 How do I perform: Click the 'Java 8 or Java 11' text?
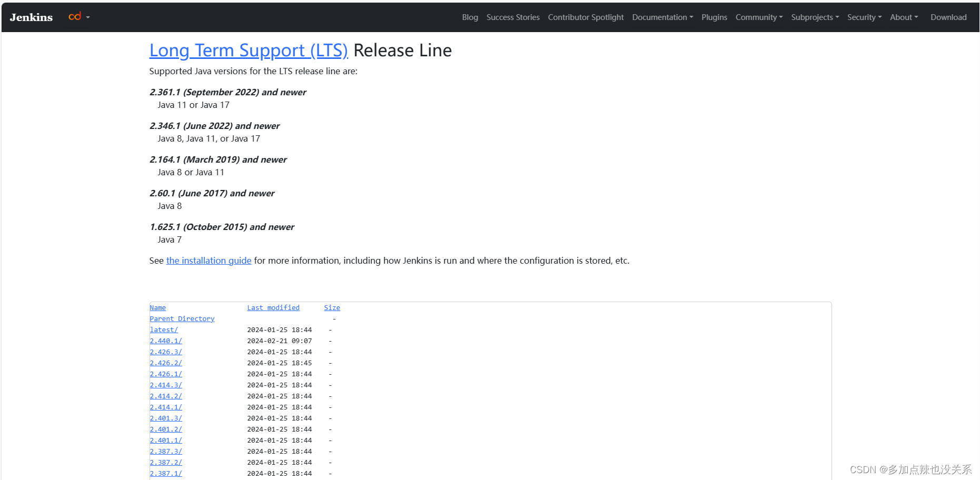(x=191, y=172)
